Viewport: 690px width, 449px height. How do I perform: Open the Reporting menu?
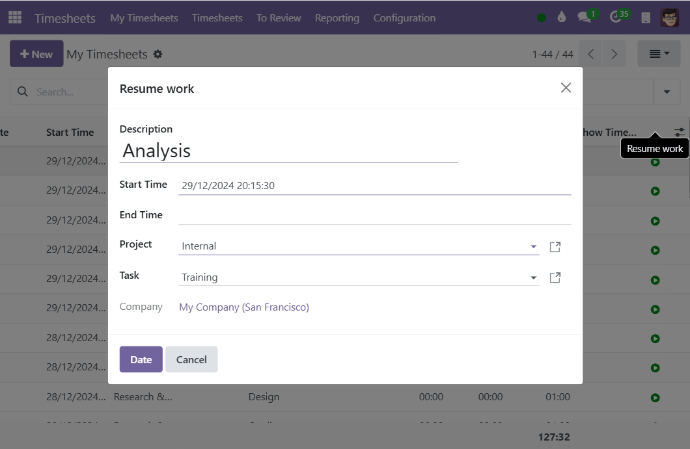(x=337, y=18)
